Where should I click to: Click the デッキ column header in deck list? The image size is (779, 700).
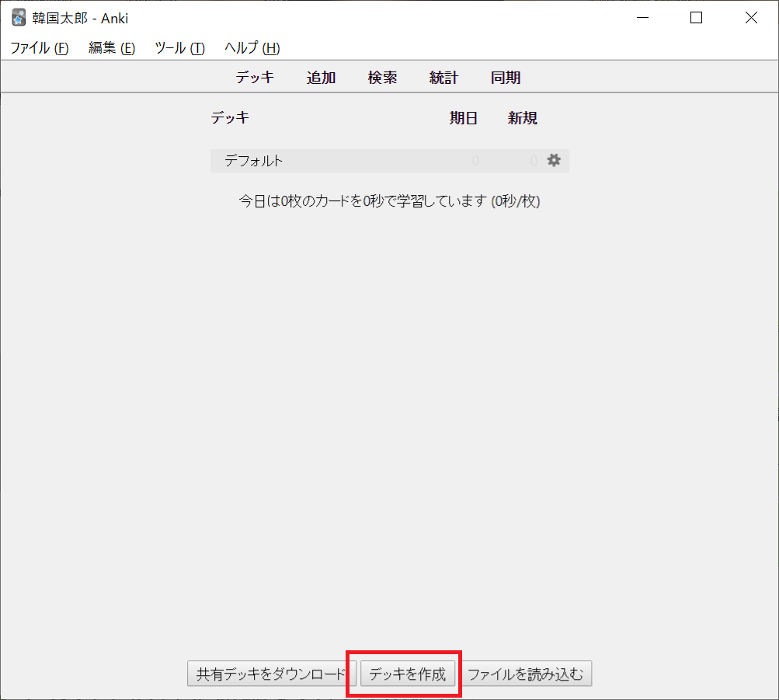click(x=230, y=118)
